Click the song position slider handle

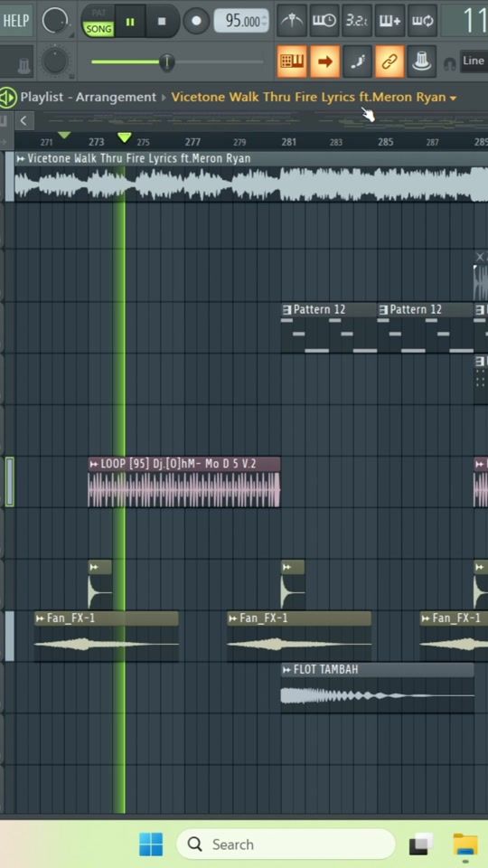point(166,61)
